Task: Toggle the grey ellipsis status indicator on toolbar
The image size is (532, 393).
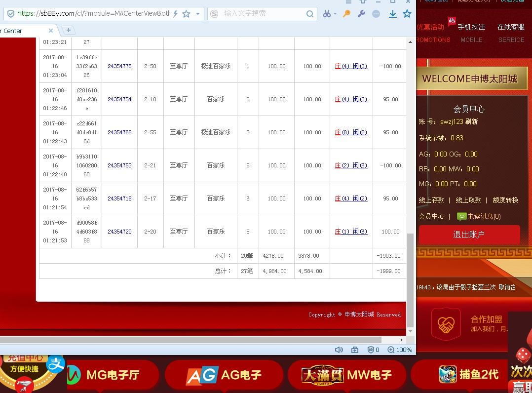Action: point(376,13)
